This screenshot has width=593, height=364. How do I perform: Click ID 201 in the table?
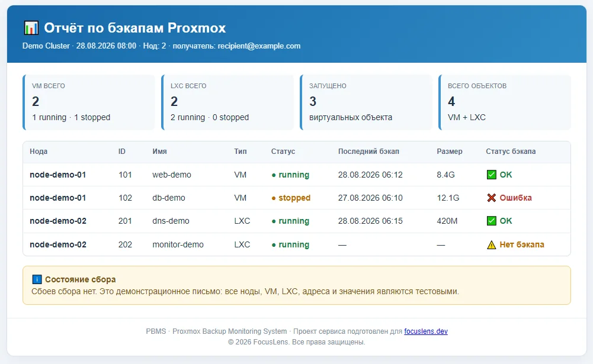point(125,221)
